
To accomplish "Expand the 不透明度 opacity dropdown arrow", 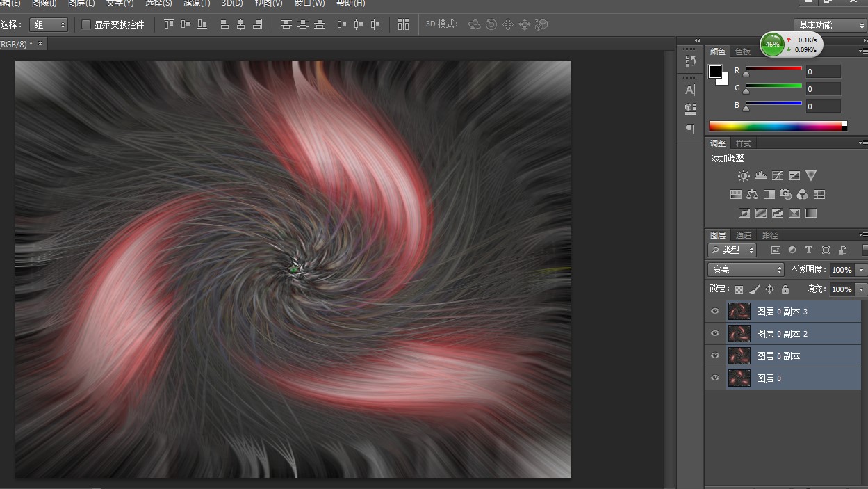I will (x=862, y=270).
